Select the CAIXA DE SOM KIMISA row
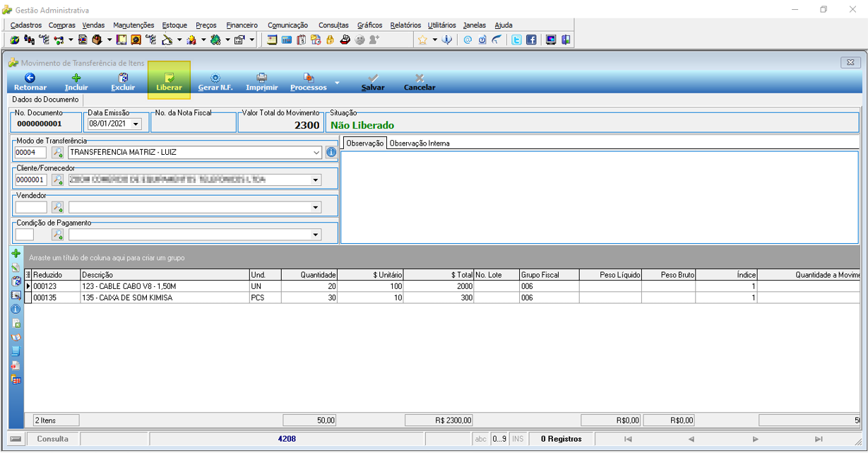 pos(442,298)
